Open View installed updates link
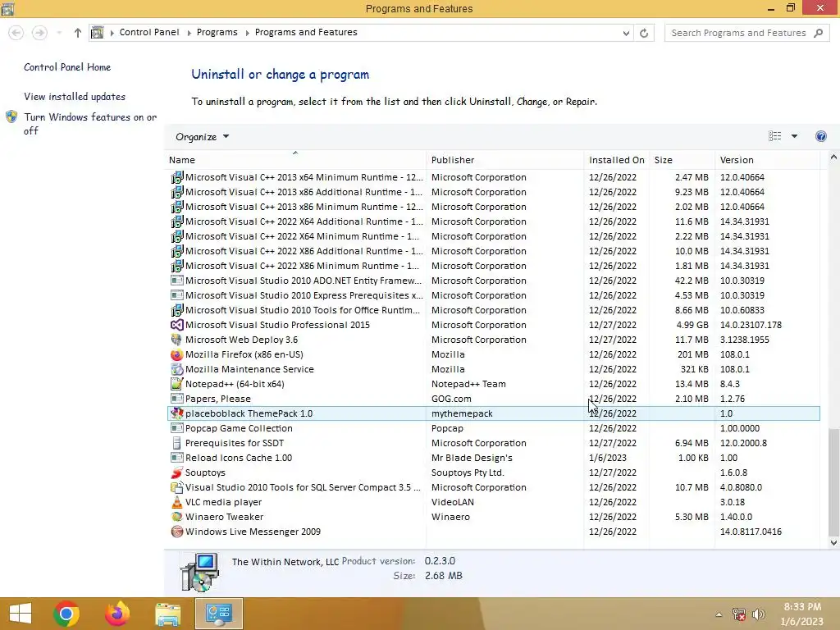The image size is (840, 630). click(75, 97)
